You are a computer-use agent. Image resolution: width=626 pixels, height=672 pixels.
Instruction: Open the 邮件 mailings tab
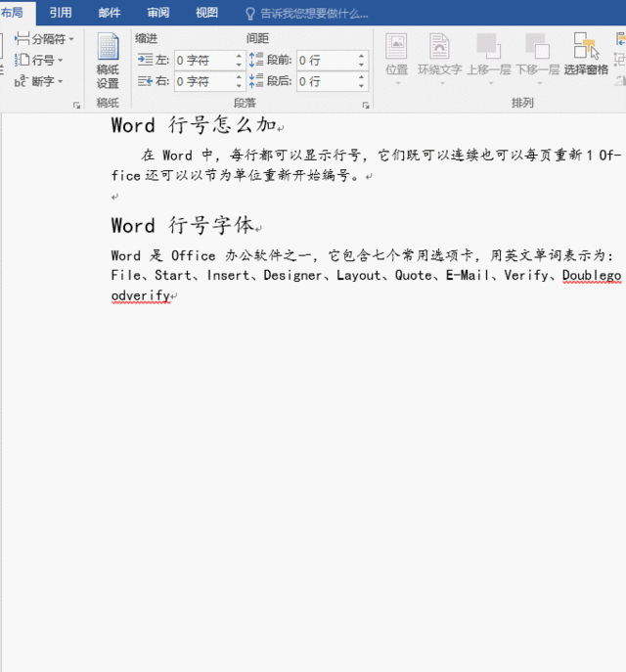click(110, 13)
